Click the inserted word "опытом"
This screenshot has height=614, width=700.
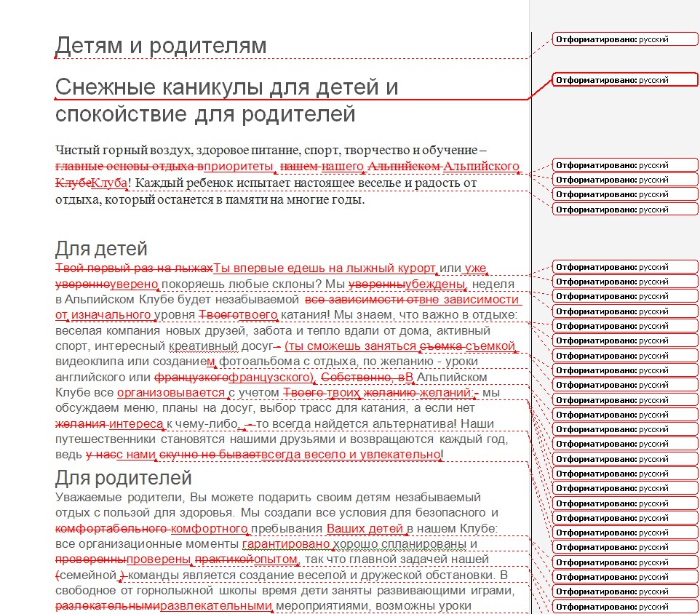pos(276,559)
